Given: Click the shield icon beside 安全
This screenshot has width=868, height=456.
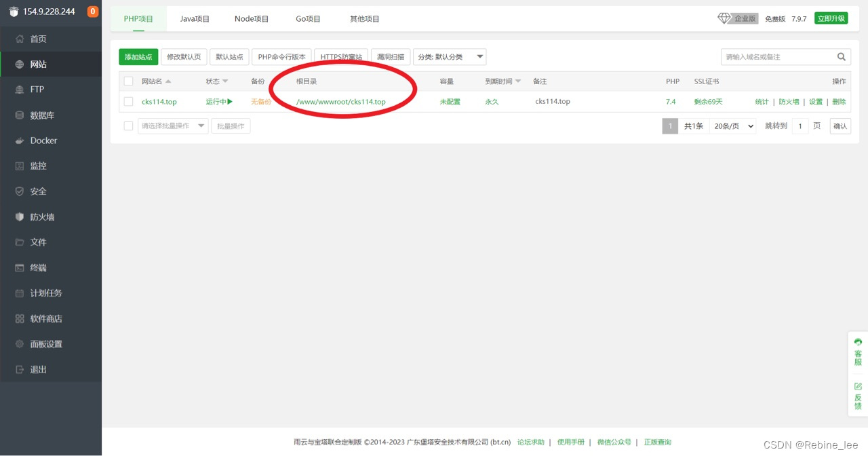Looking at the screenshot, I should [20, 191].
